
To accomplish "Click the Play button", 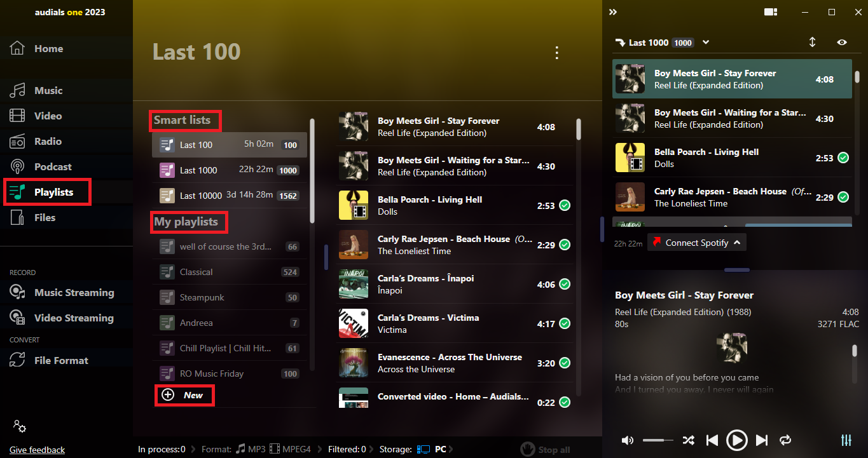I will click(x=737, y=440).
